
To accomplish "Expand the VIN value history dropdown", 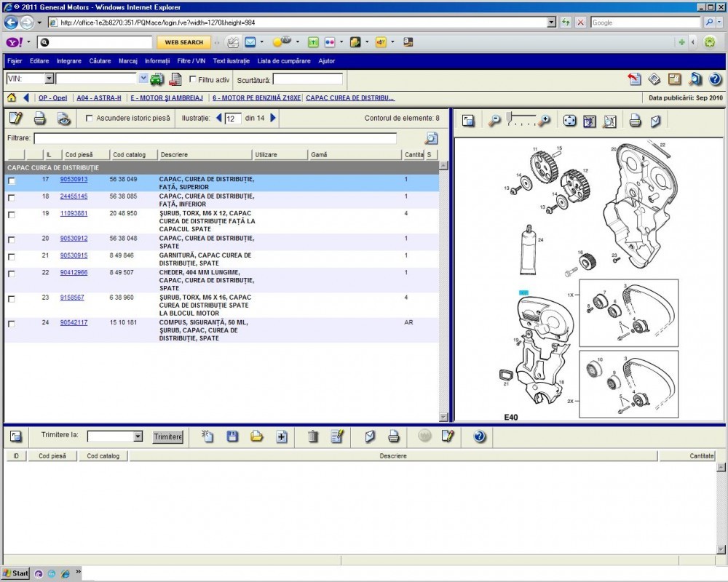I will tap(143, 79).
